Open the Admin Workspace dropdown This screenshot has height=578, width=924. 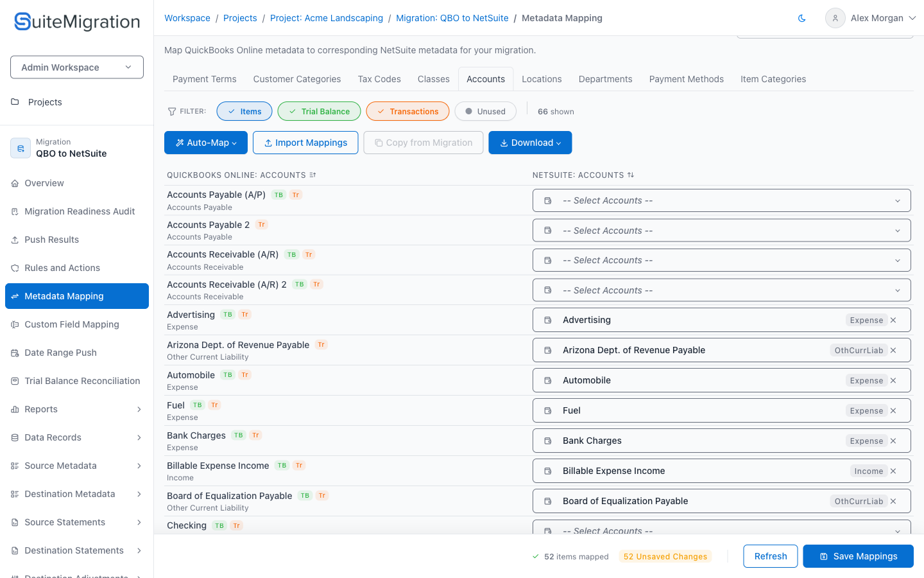tap(77, 67)
